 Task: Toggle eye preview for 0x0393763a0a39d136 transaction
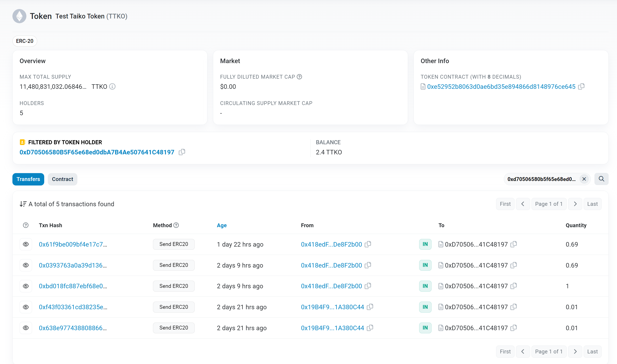click(x=26, y=265)
